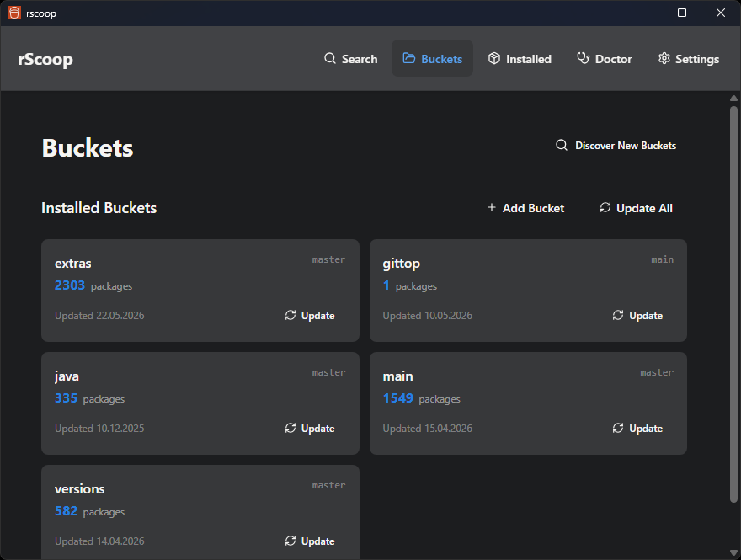Viewport: 741px width, 560px height.
Task: Click the master branch label on java
Action: tap(328, 372)
